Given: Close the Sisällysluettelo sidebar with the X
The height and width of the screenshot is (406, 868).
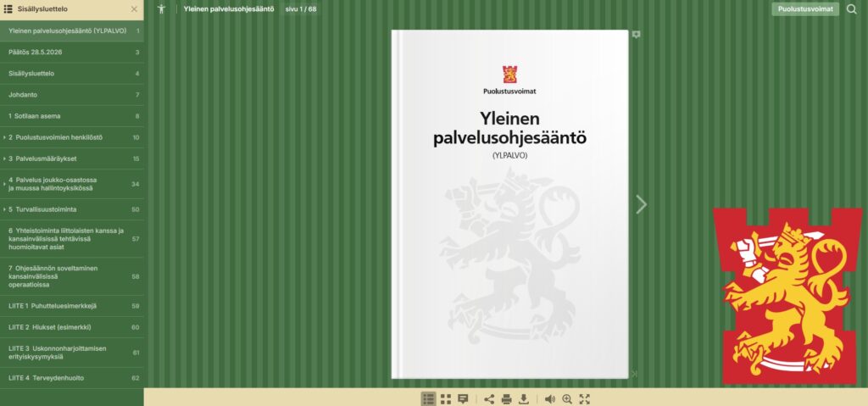Looking at the screenshot, I should coord(134,8).
